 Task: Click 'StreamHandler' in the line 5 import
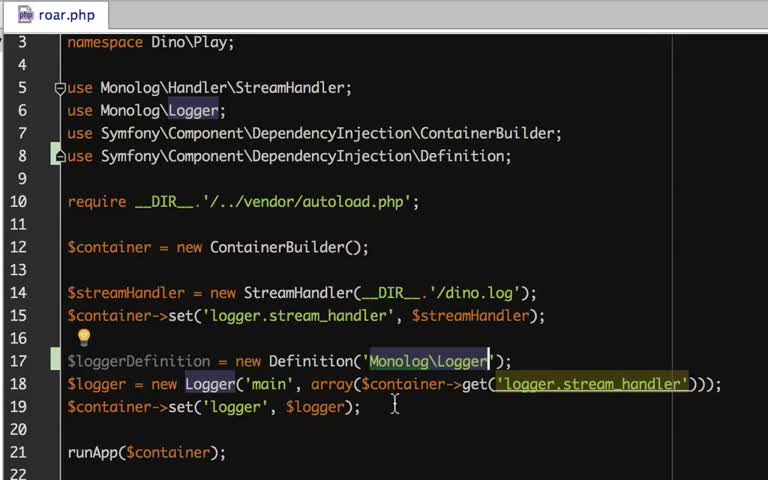289,88
